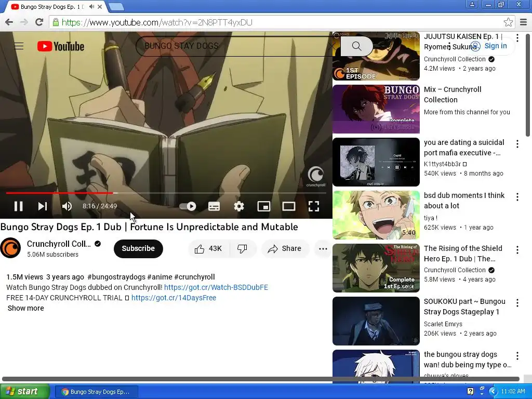The image size is (532, 399).
Task: Toggle the autoplay switch
Action: pyautogui.click(x=188, y=206)
